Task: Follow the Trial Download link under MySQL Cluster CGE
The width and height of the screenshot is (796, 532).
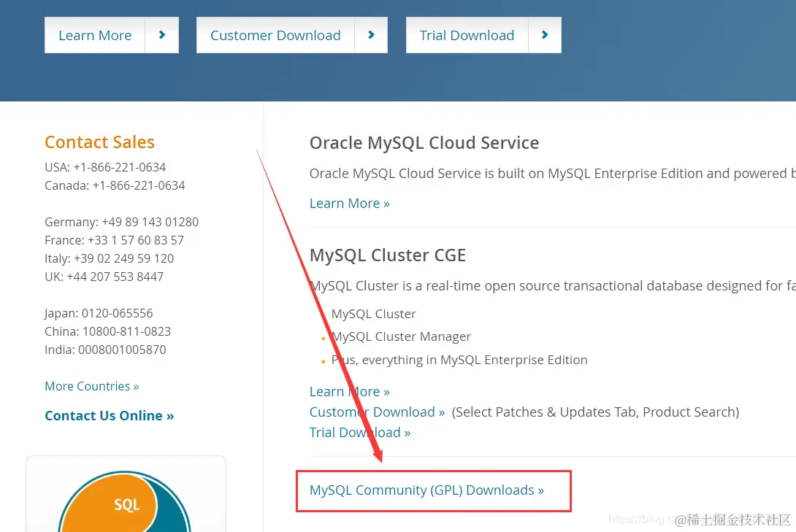Action: pos(360,433)
